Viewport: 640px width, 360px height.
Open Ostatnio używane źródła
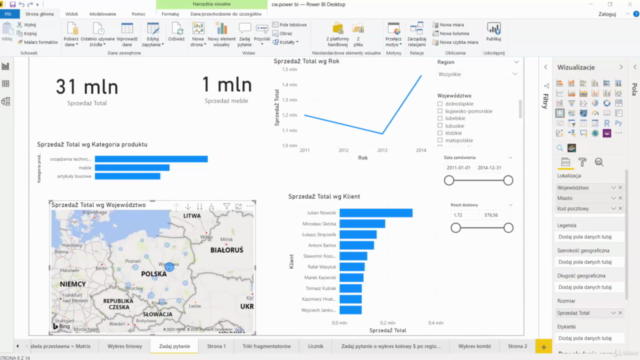tap(98, 35)
